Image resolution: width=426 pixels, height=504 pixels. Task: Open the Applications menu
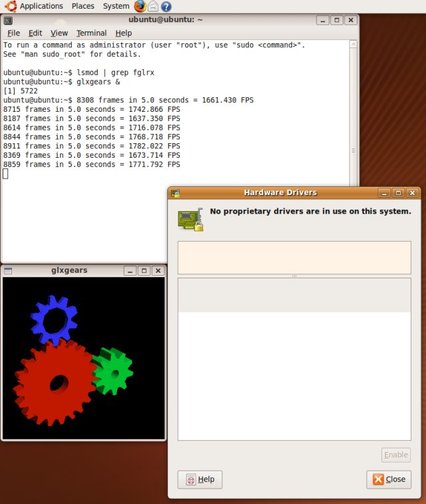coord(41,6)
